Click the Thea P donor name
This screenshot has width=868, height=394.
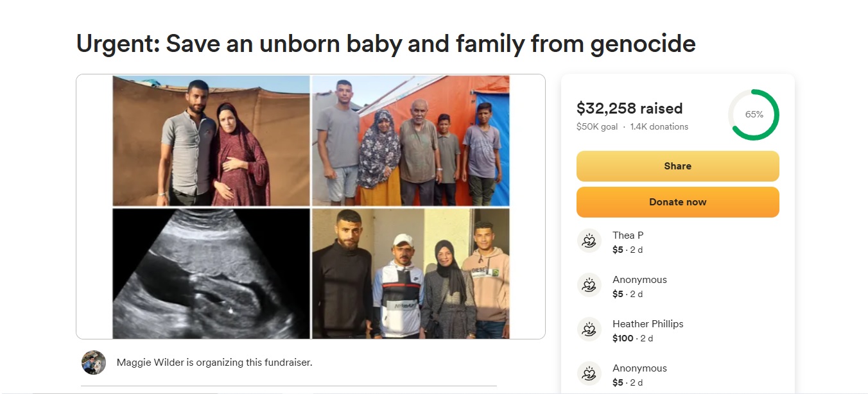click(627, 236)
